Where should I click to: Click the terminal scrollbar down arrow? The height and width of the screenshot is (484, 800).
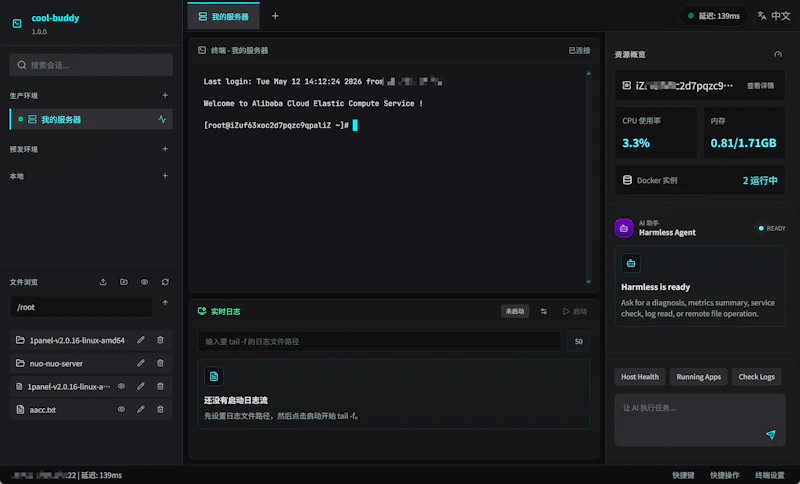588,282
